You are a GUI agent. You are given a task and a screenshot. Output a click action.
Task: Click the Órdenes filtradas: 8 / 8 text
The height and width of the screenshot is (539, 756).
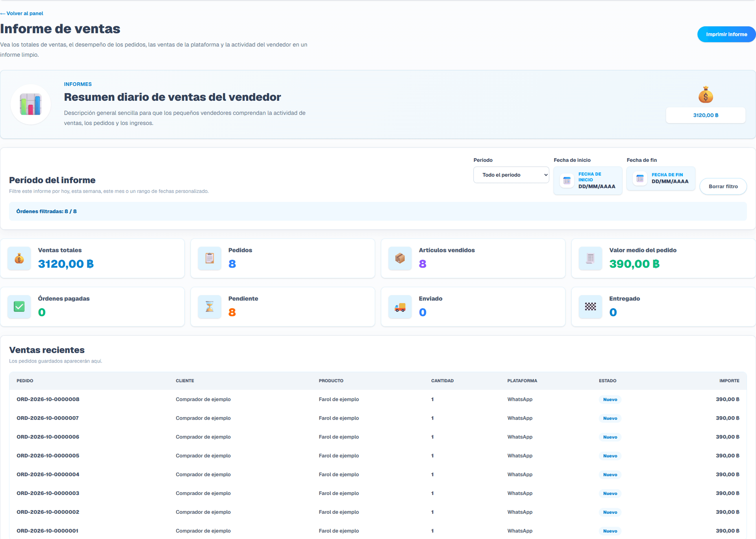[x=46, y=211]
